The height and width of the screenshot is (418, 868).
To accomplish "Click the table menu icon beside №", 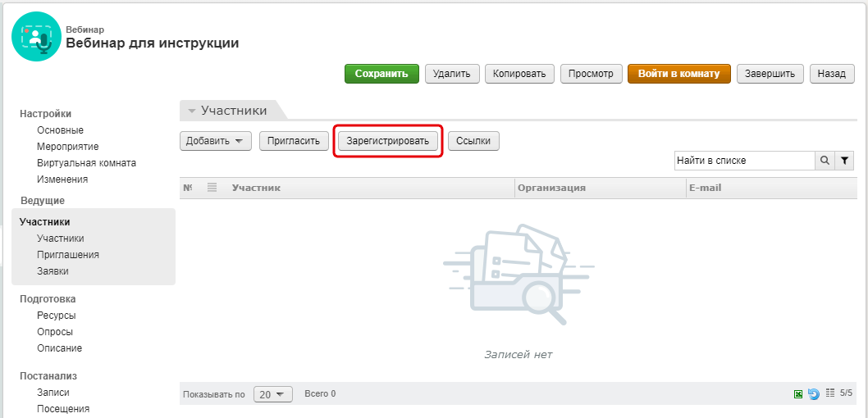I will point(212,188).
